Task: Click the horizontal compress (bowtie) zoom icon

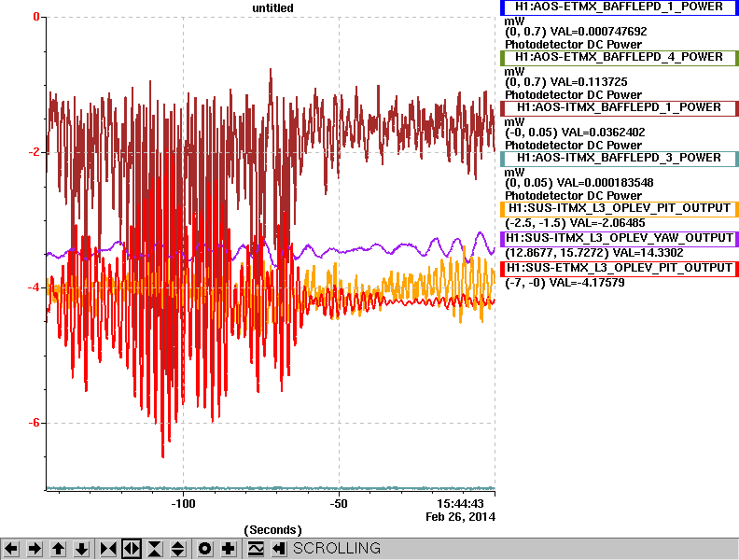Action: 108,549
